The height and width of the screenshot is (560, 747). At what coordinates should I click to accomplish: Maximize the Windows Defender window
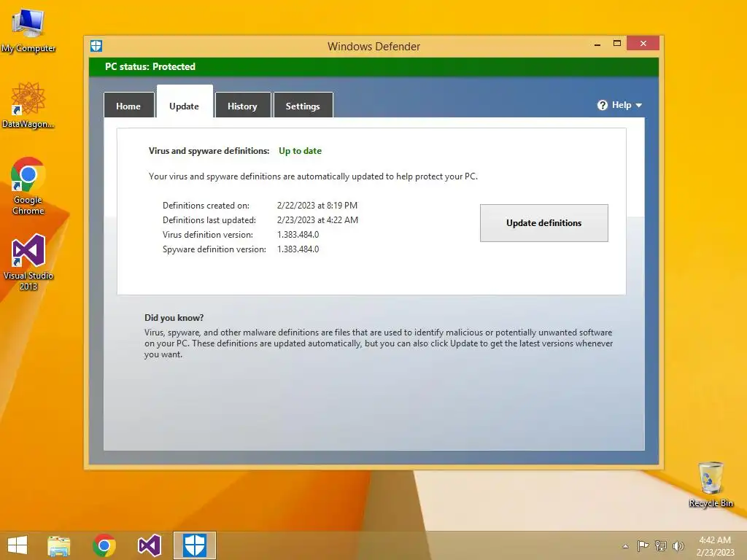(617, 43)
